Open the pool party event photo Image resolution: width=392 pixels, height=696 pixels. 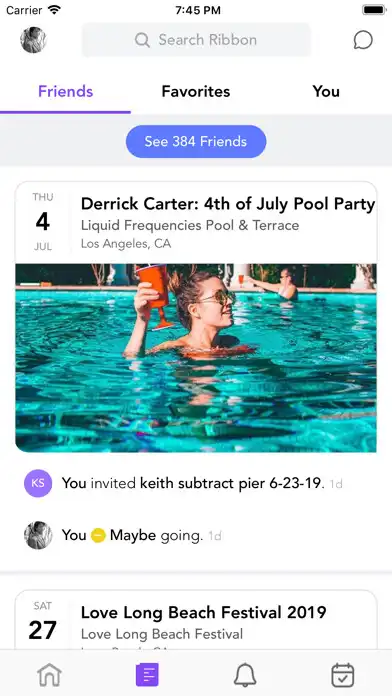196,358
